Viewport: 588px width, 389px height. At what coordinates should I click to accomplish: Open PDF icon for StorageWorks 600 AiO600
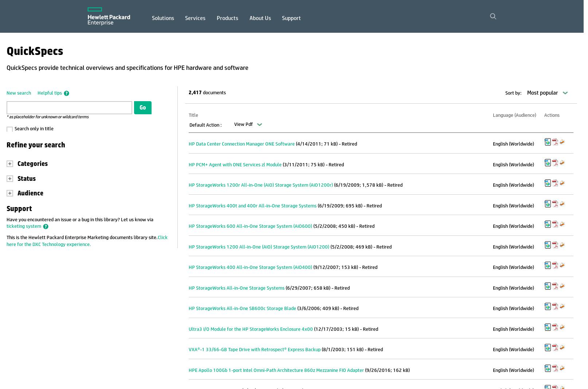pos(555,224)
